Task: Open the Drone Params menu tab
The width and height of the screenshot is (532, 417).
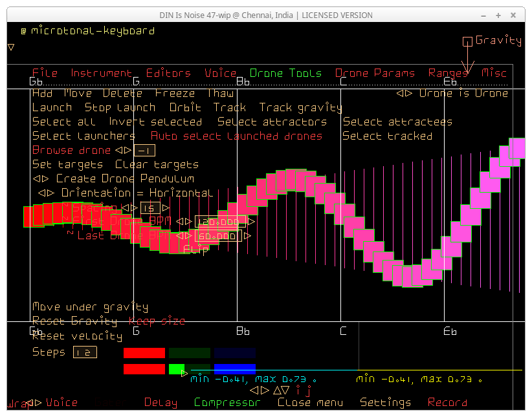Action: (375, 73)
